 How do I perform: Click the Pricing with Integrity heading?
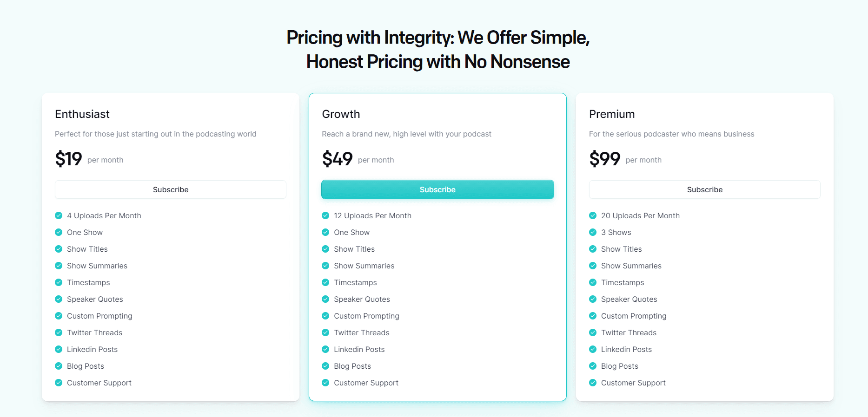coord(438,49)
